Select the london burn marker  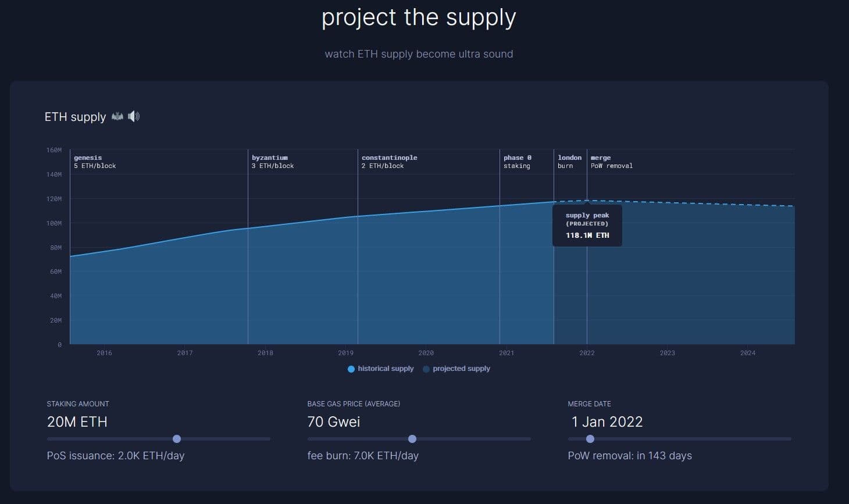point(569,162)
